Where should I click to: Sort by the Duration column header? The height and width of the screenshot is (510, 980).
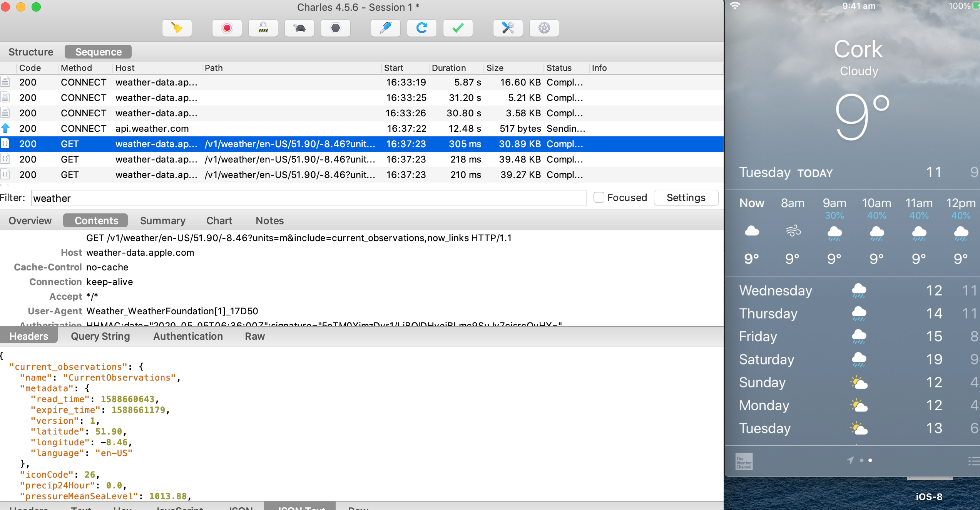[x=449, y=68]
